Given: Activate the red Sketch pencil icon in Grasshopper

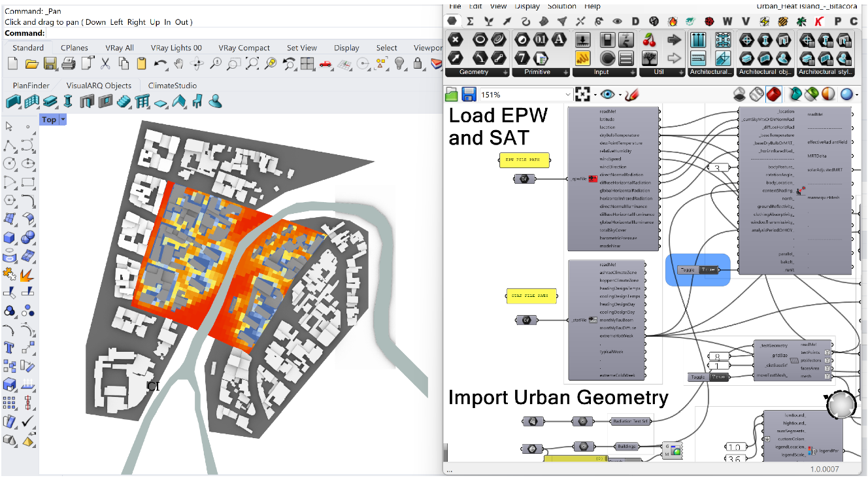Looking at the screenshot, I should [631, 94].
